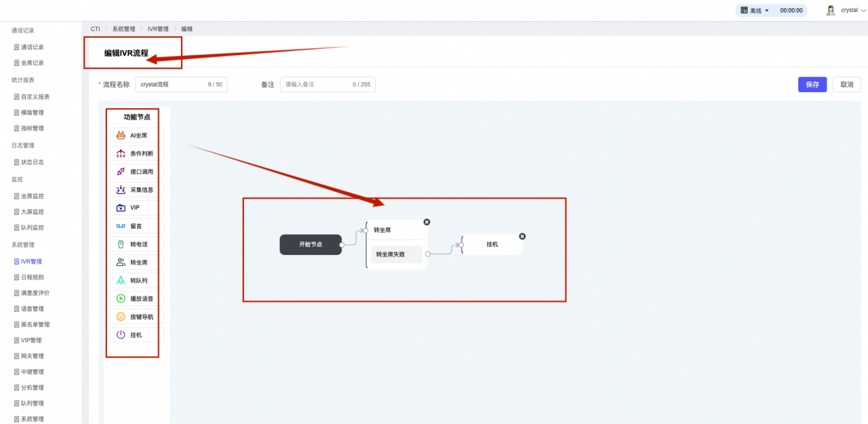Click the 00:00:00 timer text
Image resolution: width=868 pixels, height=424 pixels.
pyautogui.click(x=791, y=11)
